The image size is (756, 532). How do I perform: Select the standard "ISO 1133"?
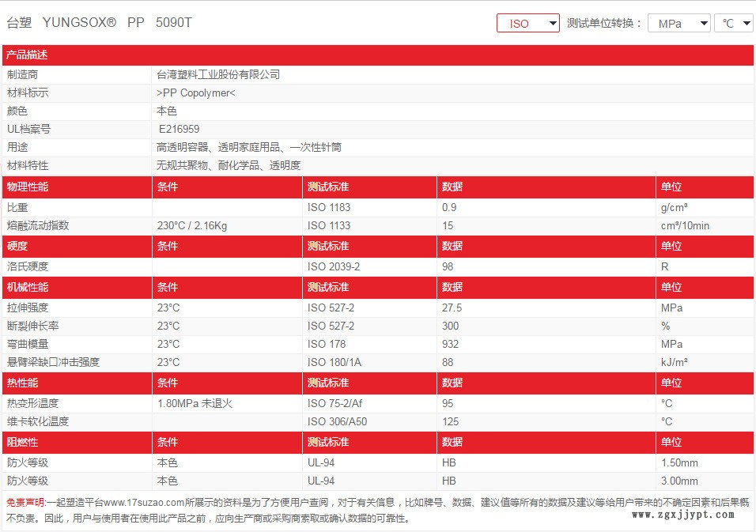click(329, 225)
